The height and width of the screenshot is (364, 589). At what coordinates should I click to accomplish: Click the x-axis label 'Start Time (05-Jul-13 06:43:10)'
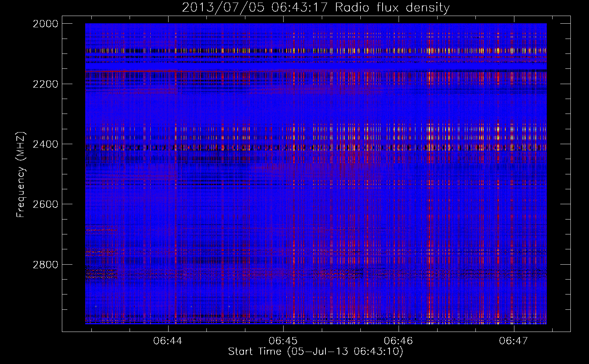point(316,352)
